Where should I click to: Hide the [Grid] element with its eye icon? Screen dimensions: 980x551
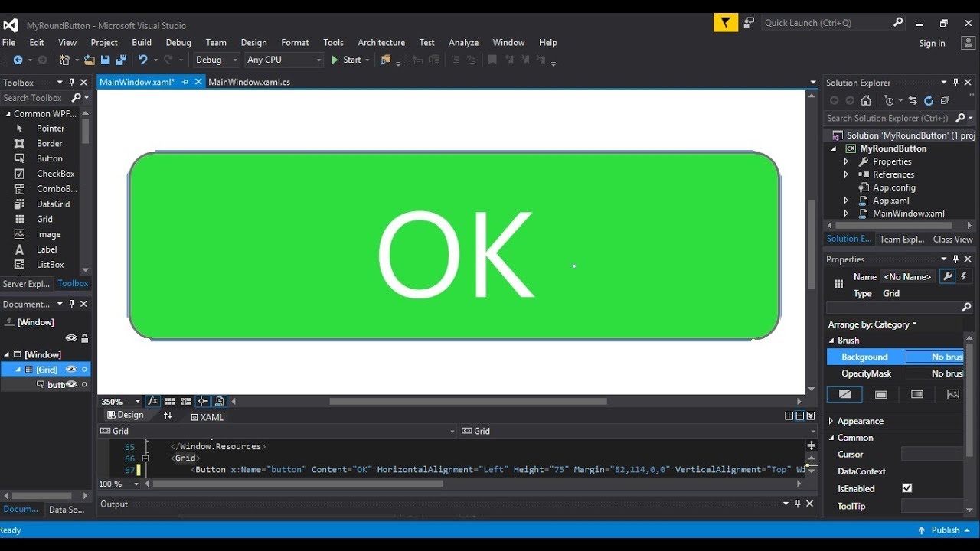71,369
